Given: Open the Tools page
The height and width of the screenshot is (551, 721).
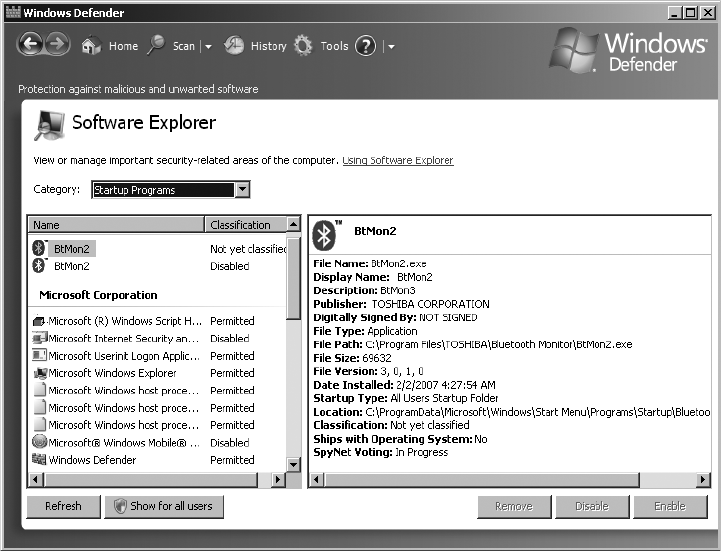Looking at the screenshot, I should coord(334,46).
